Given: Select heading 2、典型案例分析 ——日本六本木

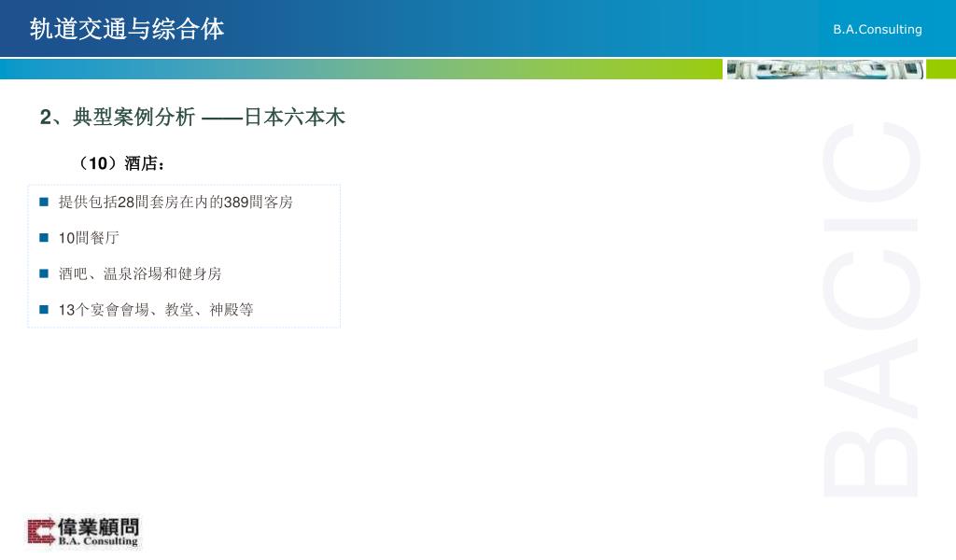Looking at the screenshot, I should click(192, 117).
